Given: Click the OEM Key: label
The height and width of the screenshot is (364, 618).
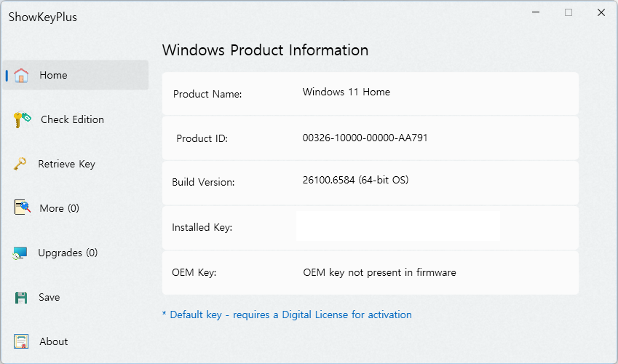Looking at the screenshot, I should (x=194, y=272).
